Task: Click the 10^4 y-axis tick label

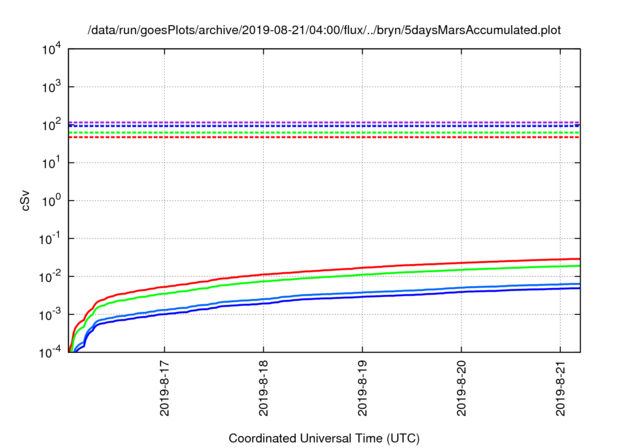Action: click(x=52, y=49)
